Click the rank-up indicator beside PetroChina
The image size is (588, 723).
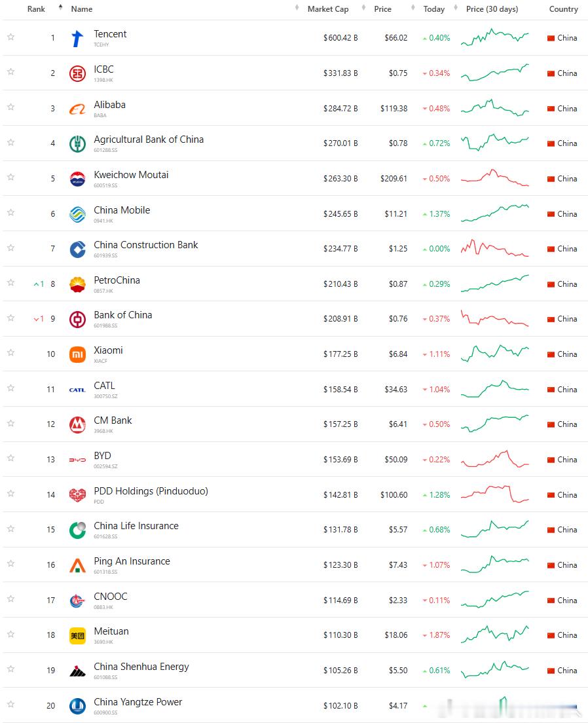pos(39,284)
